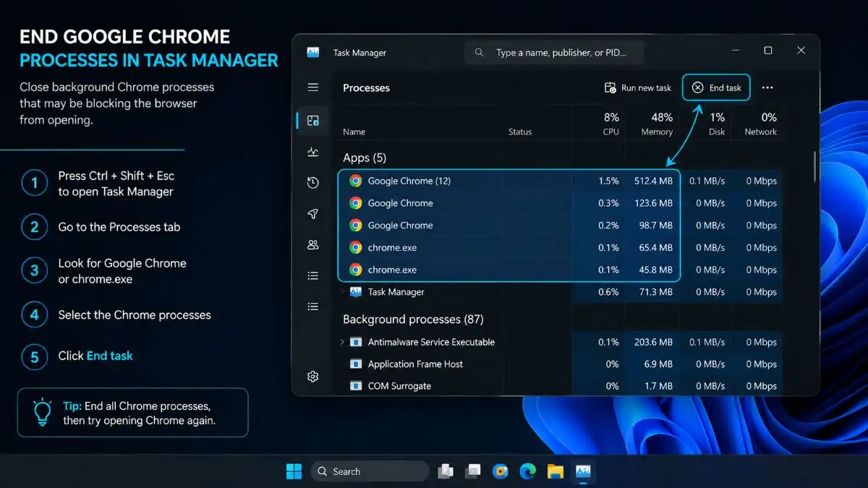Viewport: 868px width, 488px height.
Task: Open the Task Manager hamburger navigation menu
Action: 312,87
